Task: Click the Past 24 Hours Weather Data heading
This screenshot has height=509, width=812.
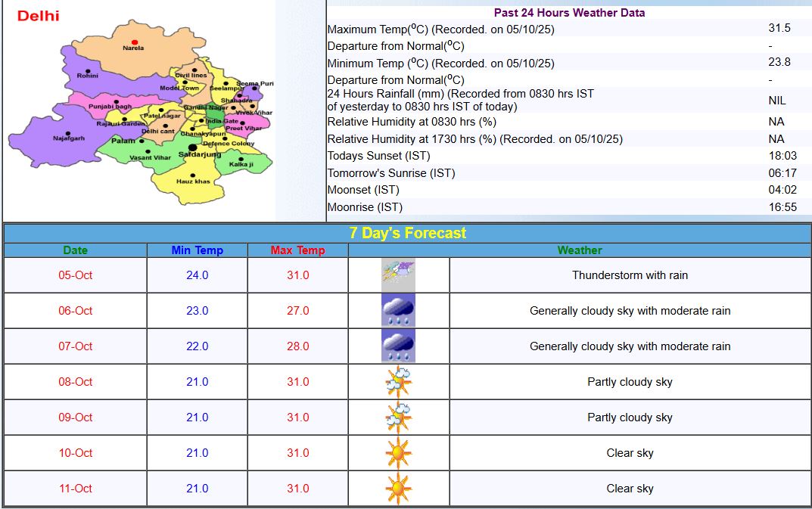Action: (x=569, y=13)
